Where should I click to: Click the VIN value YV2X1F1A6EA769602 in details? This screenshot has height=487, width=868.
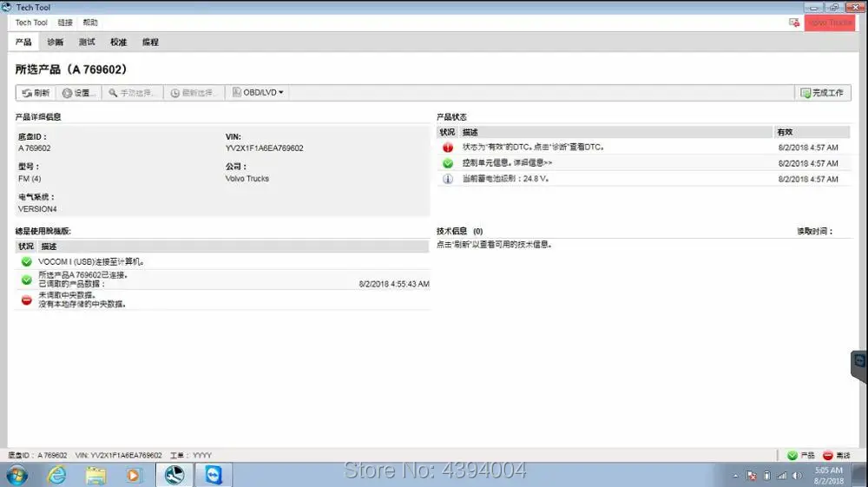[x=264, y=148]
